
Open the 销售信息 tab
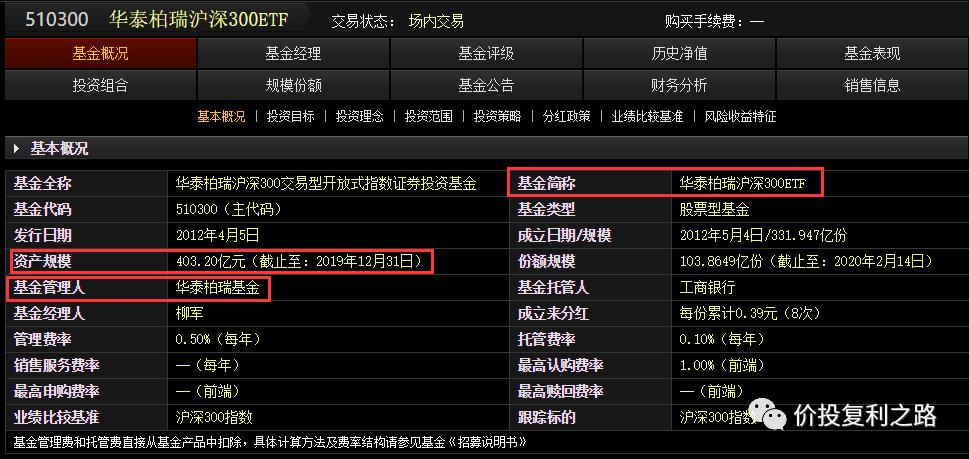click(x=872, y=85)
